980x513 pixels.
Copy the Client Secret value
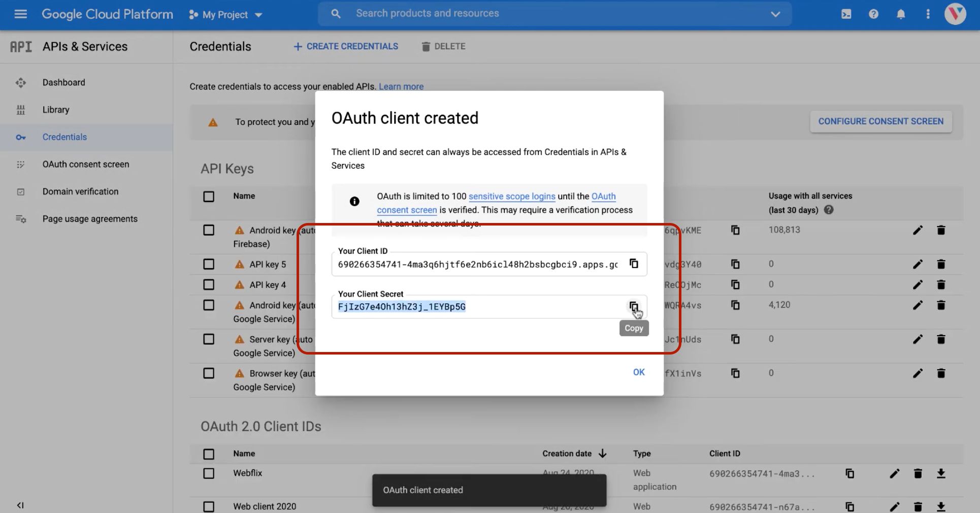[x=633, y=306]
